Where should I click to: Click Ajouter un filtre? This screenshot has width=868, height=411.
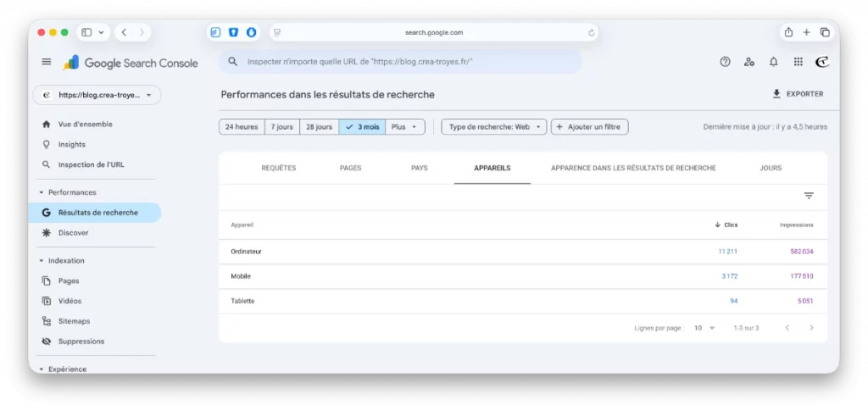590,126
